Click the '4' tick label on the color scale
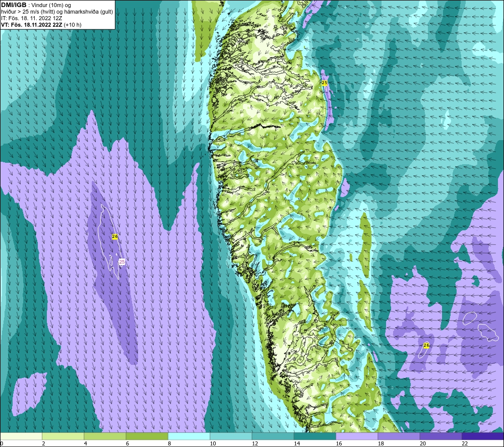This screenshot has width=504, height=447. pos(86,444)
